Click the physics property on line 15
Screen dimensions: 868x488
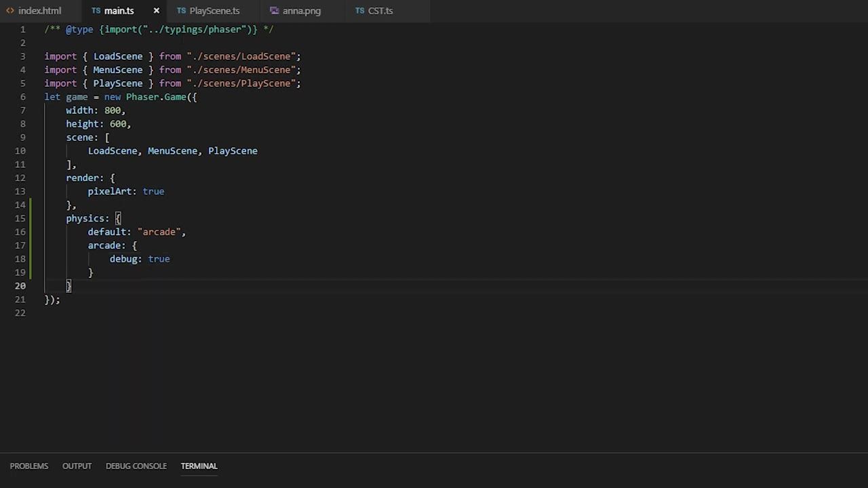click(85, 219)
